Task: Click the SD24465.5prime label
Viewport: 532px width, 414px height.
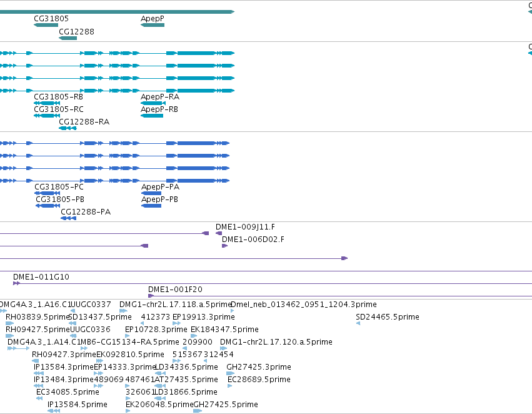Action: point(388,317)
